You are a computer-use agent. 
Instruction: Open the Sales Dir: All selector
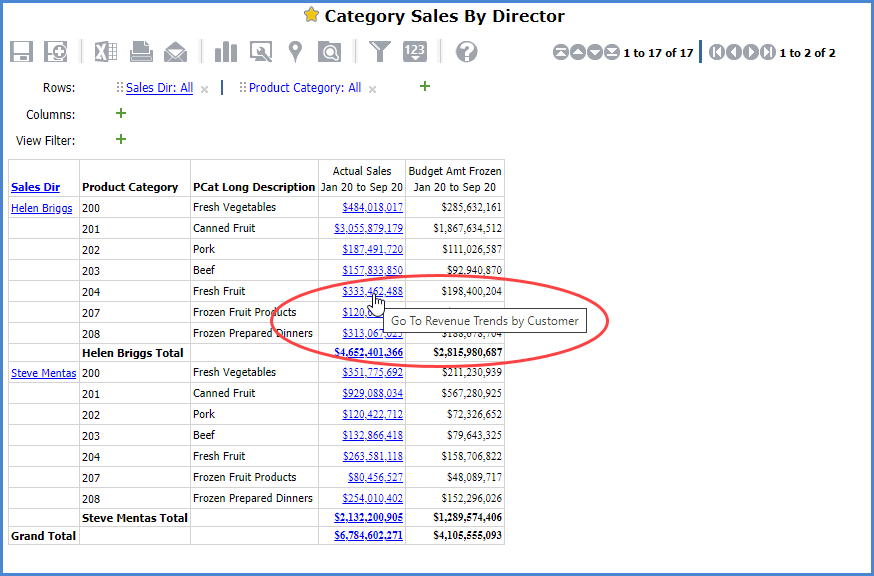pos(159,88)
